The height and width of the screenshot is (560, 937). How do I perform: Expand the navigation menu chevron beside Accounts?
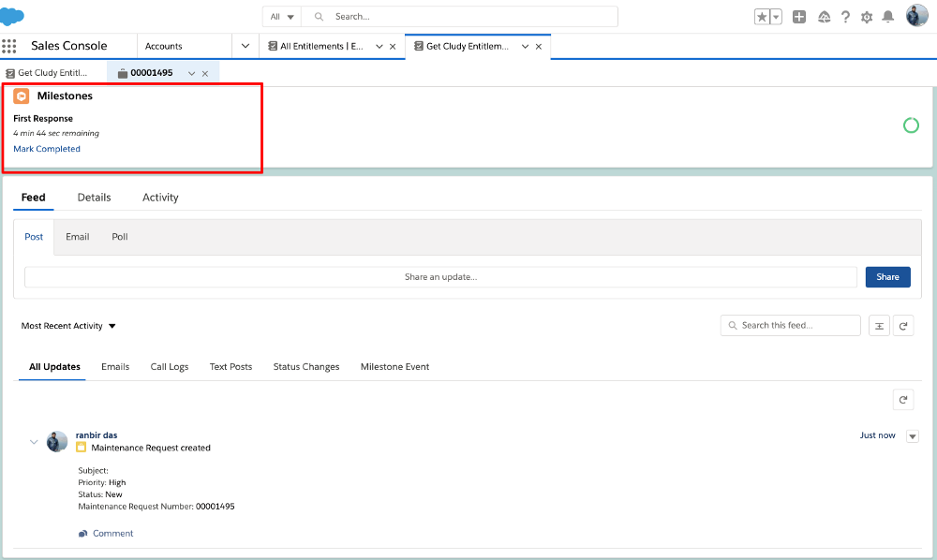coord(245,46)
